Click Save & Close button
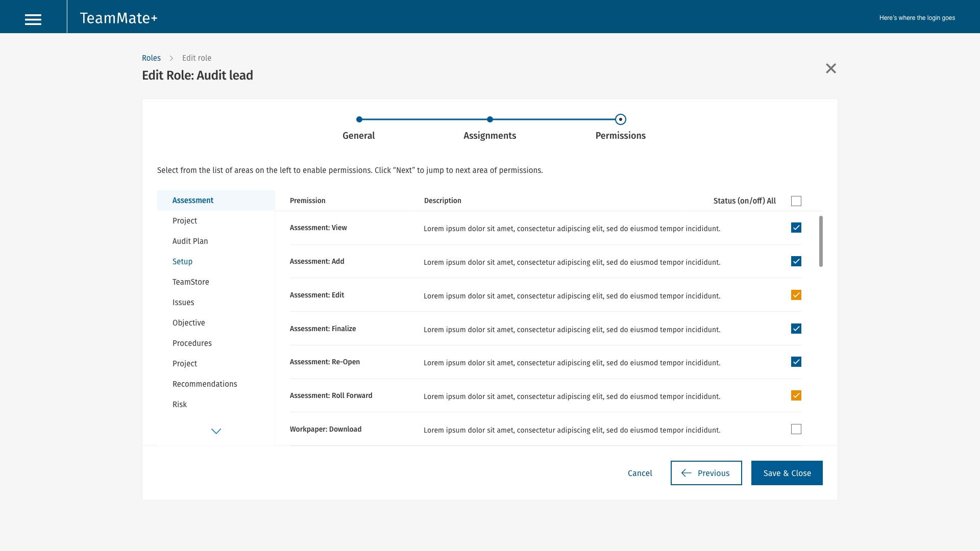Screen dimensions: 980x551 click(x=787, y=473)
